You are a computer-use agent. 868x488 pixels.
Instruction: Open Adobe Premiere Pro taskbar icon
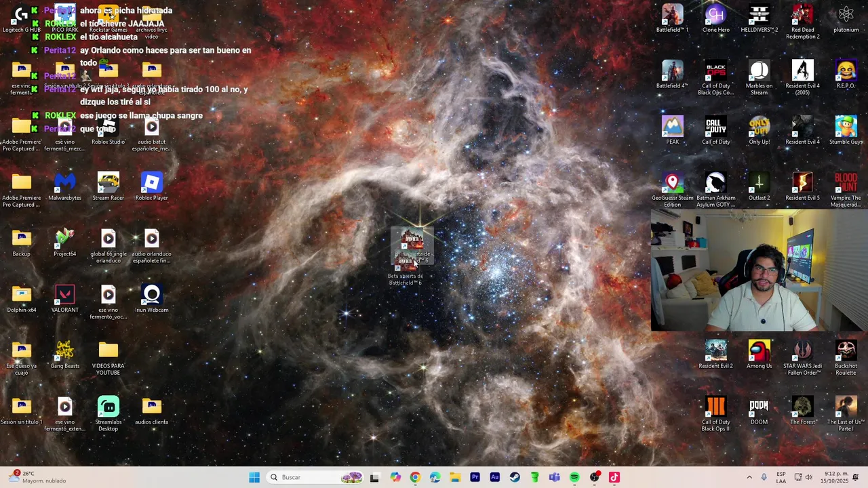pos(475,477)
